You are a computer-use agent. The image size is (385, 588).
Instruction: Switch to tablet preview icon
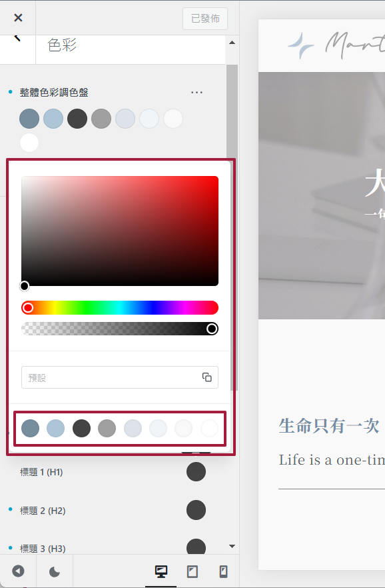192,571
